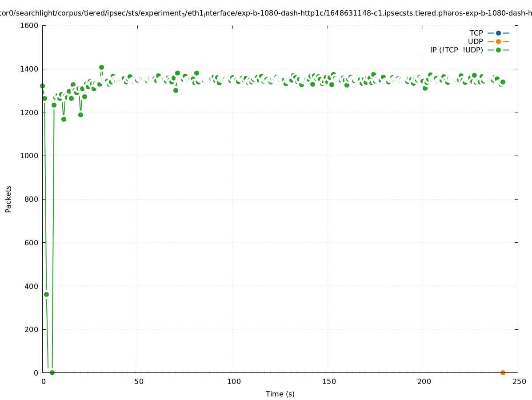Viewport: 532px width, 400px height.
Task: Click the green data point at zero packets
Action: click(x=52, y=372)
